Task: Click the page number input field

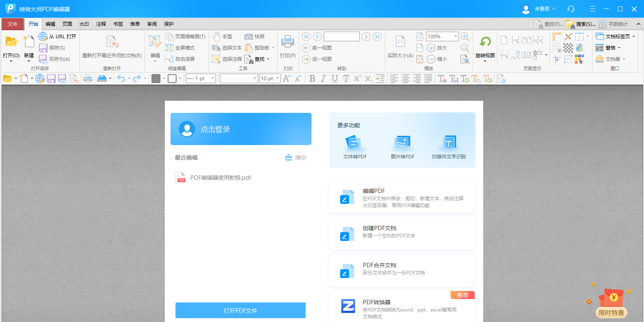Action: [342, 37]
